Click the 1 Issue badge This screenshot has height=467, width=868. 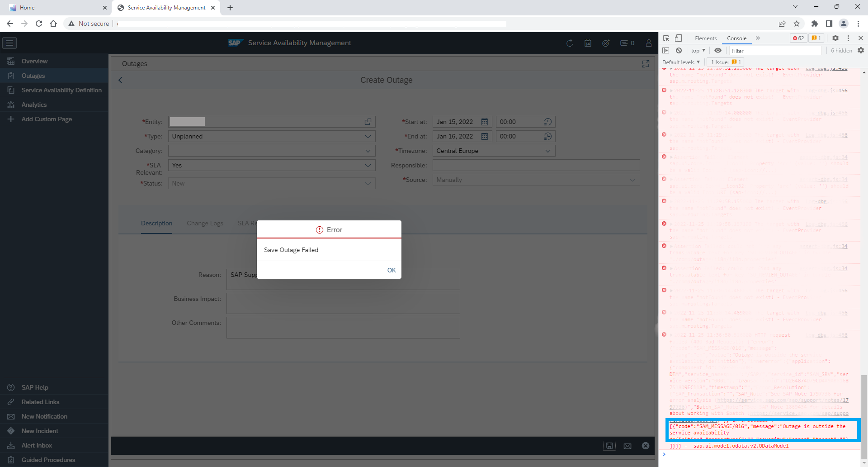[726, 62]
